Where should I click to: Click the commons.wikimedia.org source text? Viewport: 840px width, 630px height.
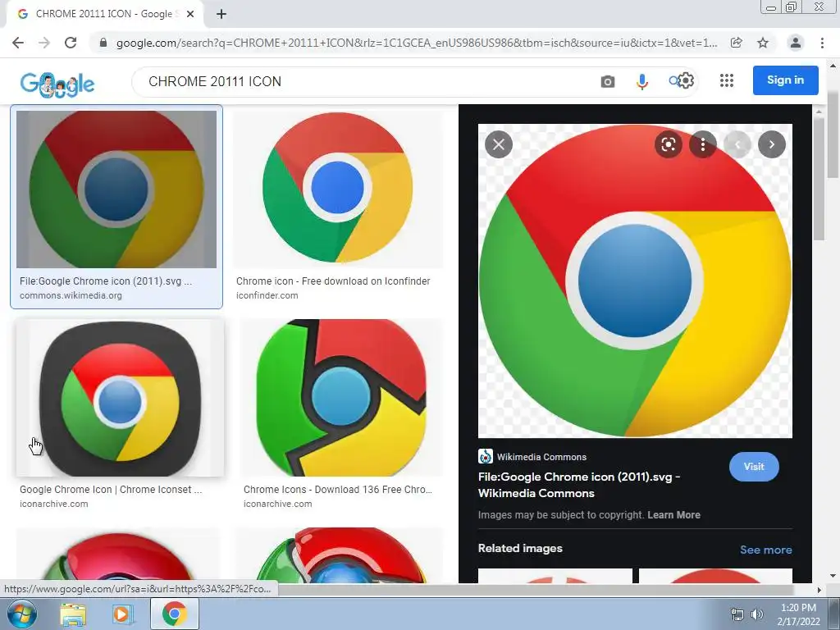pos(71,295)
